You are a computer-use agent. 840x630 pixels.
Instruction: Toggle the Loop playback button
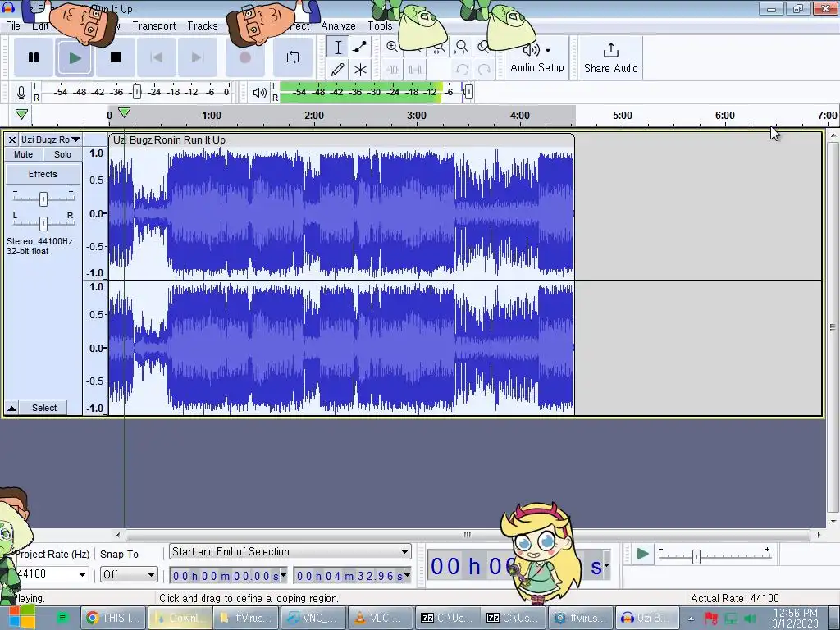pyautogui.click(x=293, y=57)
